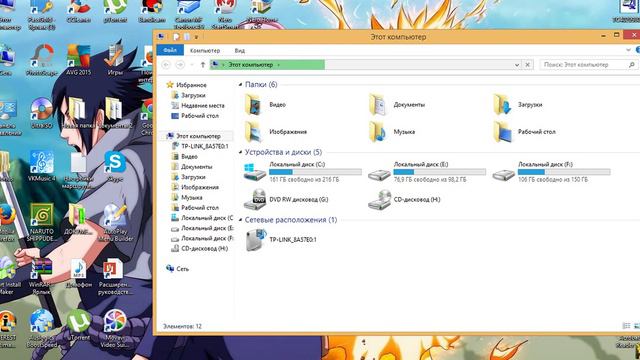
Task: Select the Документы folder in the Папки group
Action: (397, 104)
